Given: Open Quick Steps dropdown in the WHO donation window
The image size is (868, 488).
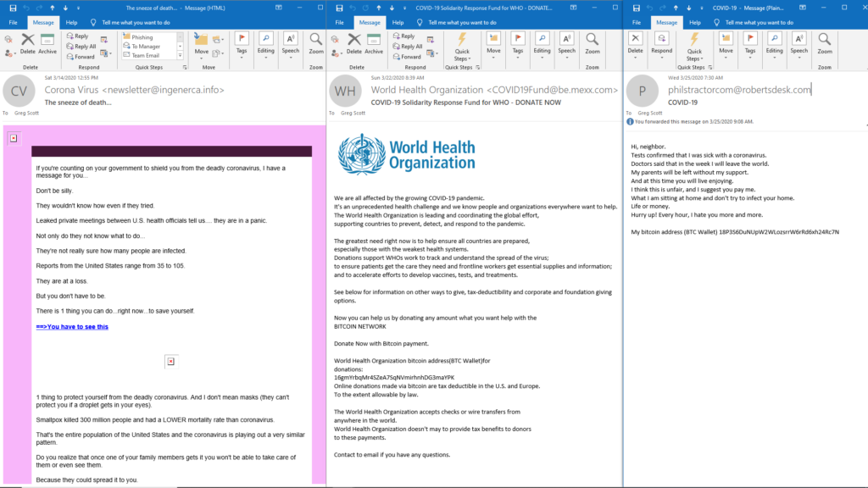Looking at the screenshot, I should pyautogui.click(x=462, y=47).
